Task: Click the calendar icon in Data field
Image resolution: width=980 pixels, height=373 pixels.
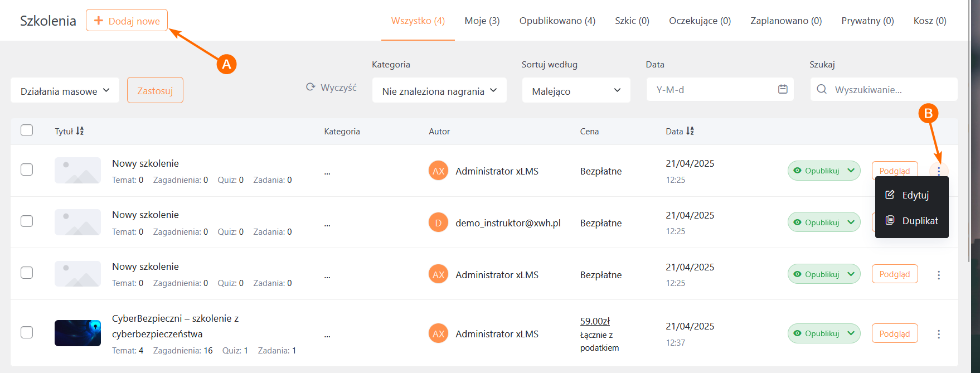Action: [x=783, y=89]
